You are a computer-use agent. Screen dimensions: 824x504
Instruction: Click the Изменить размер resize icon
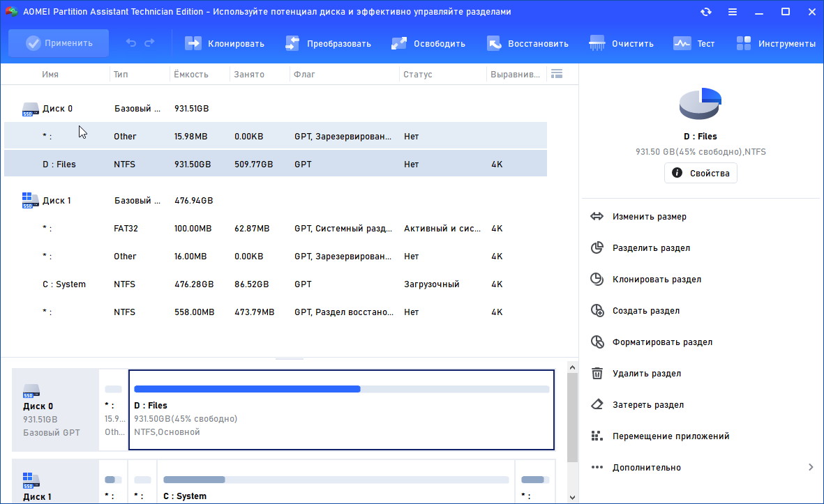pos(597,216)
